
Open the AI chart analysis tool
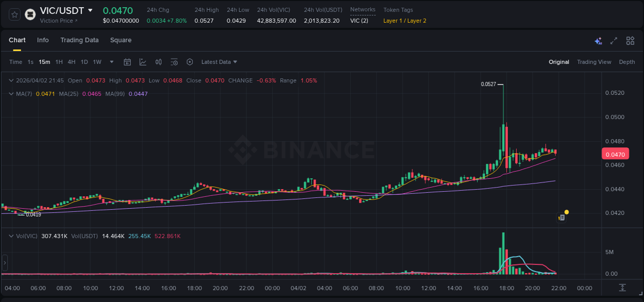(x=598, y=40)
